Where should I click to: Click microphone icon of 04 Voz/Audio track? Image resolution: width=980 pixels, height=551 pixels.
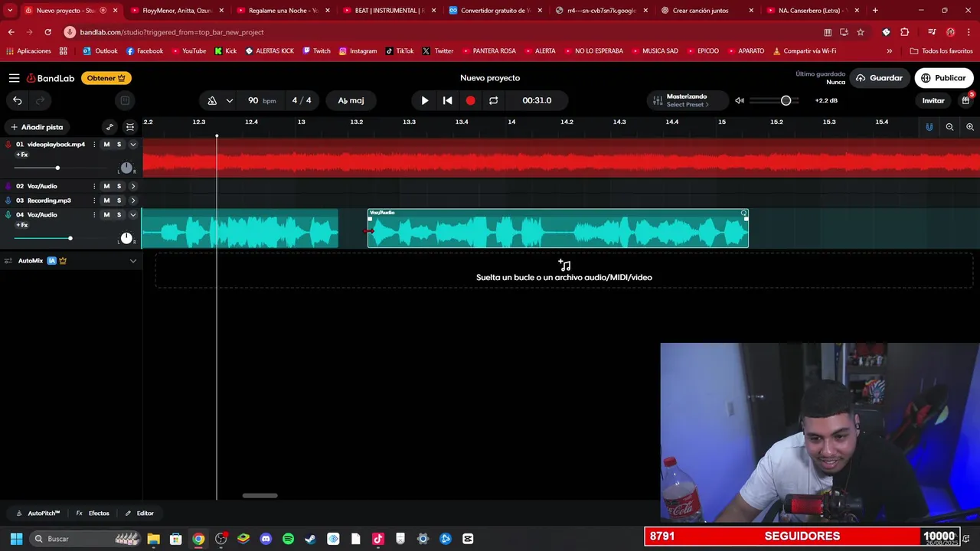tap(8, 215)
